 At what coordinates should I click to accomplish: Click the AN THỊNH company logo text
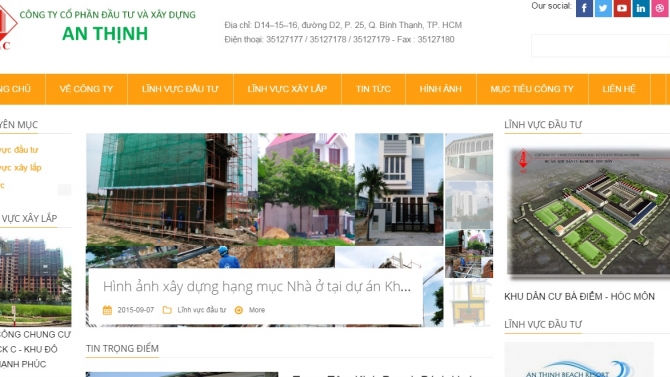105,34
